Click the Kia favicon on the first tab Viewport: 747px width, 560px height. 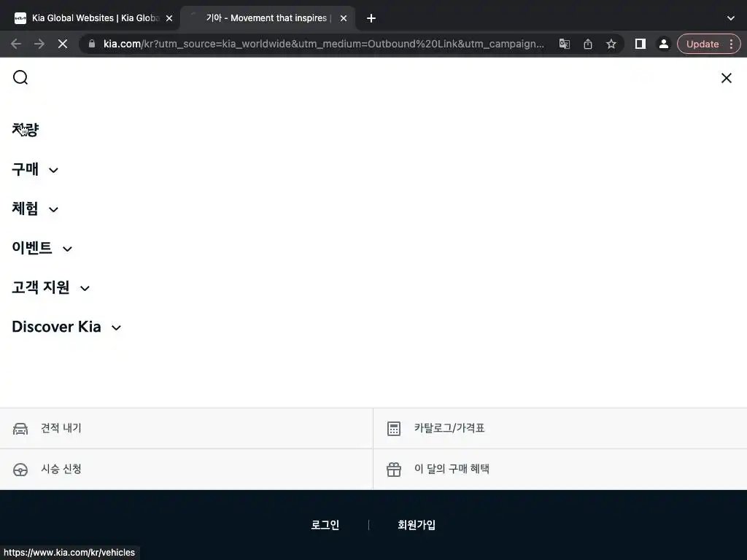[20, 18]
